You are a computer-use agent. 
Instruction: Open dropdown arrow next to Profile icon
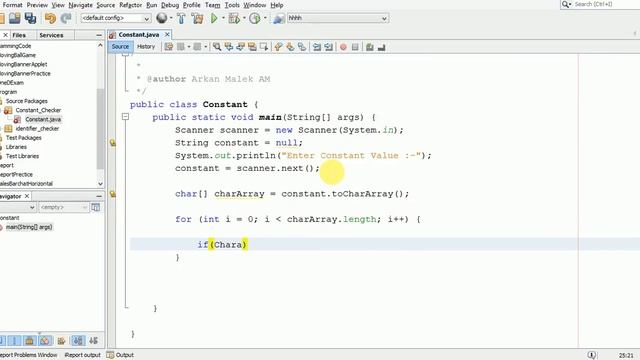(265, 18)
